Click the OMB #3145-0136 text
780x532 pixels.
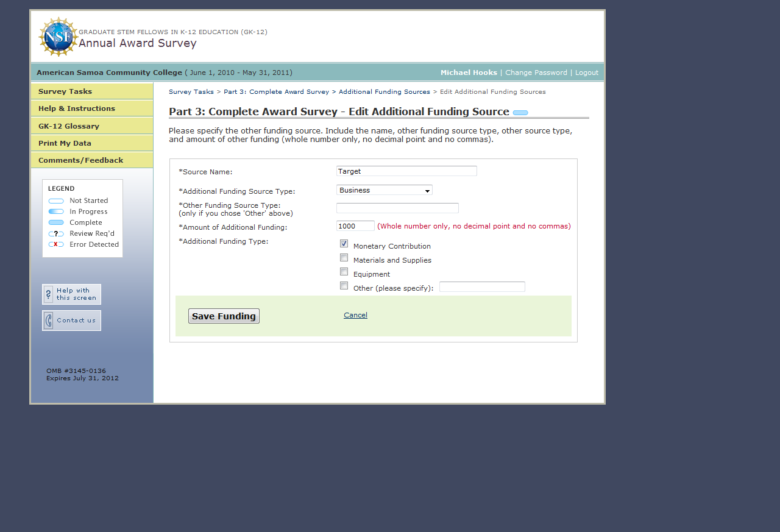[x=76, y=371]
